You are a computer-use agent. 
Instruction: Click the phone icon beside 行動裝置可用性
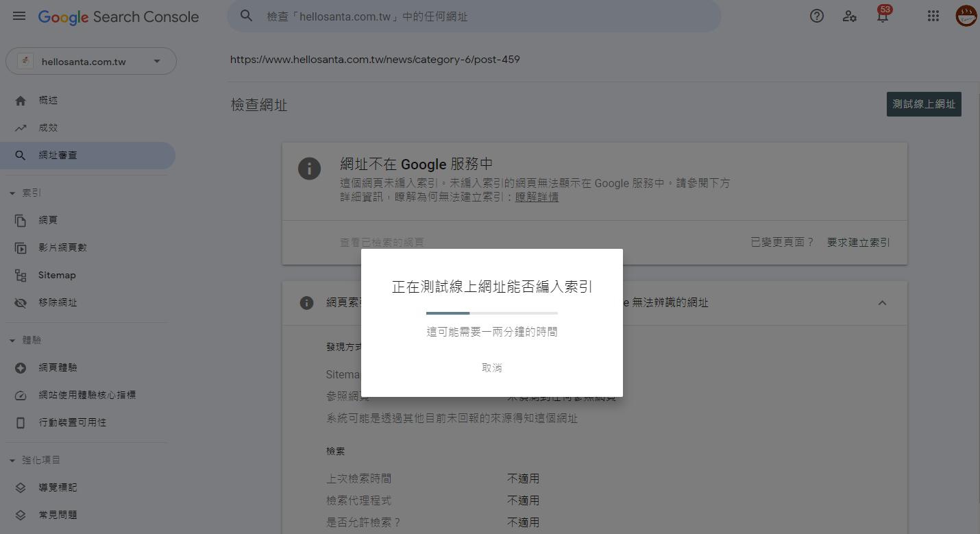coord(21,423)
